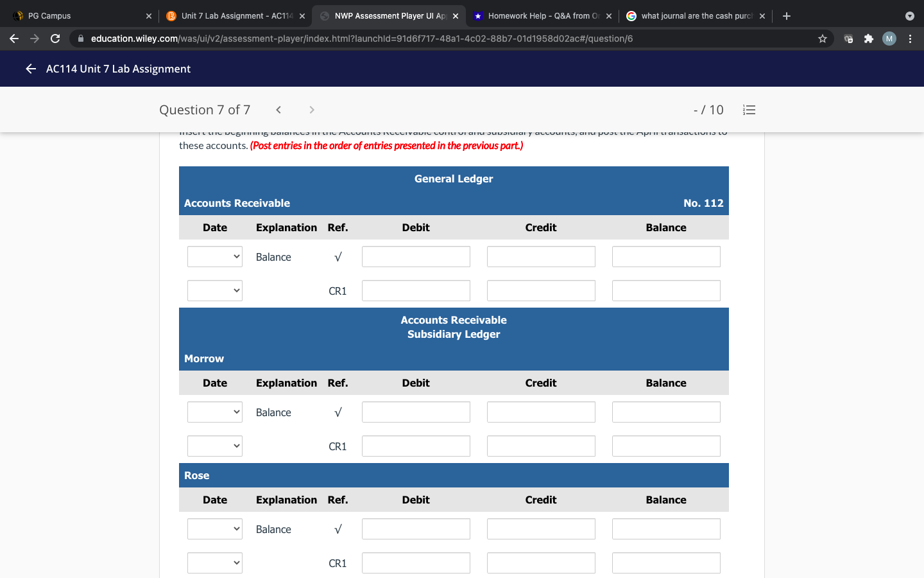Select the NWP Assessment Player UI tab

click(389, 16)
